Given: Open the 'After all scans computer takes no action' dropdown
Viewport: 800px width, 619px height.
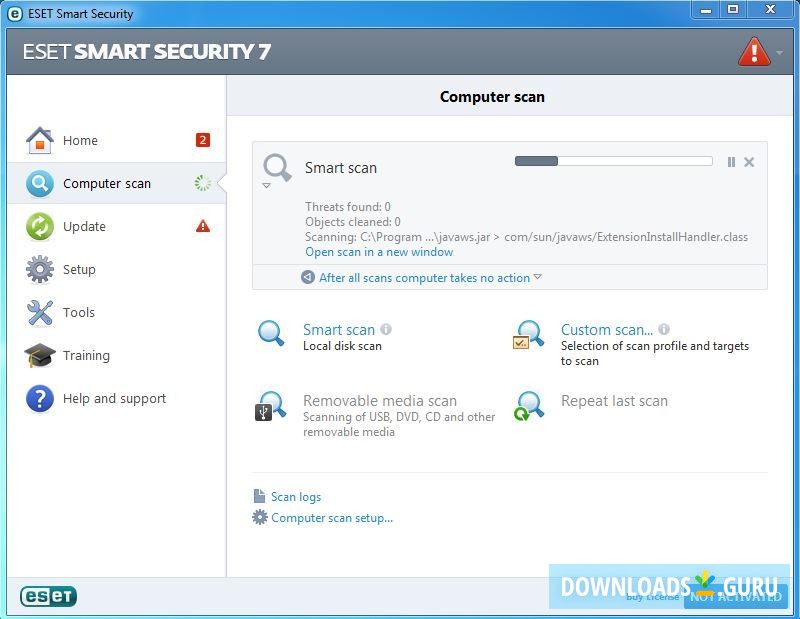Looking at the screenshot, I should (430, 278).
